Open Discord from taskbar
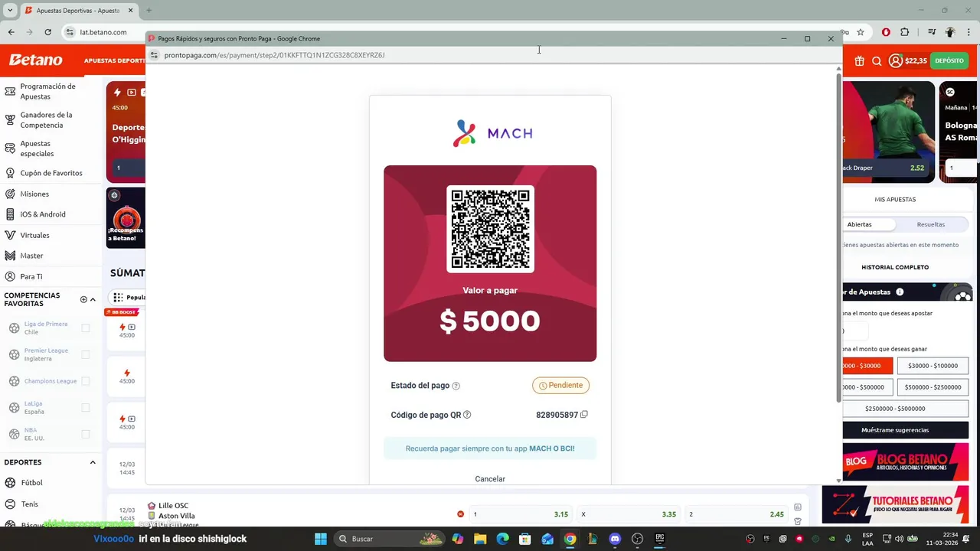This screenshot has height=551, width=980. [x=615, y=539]
